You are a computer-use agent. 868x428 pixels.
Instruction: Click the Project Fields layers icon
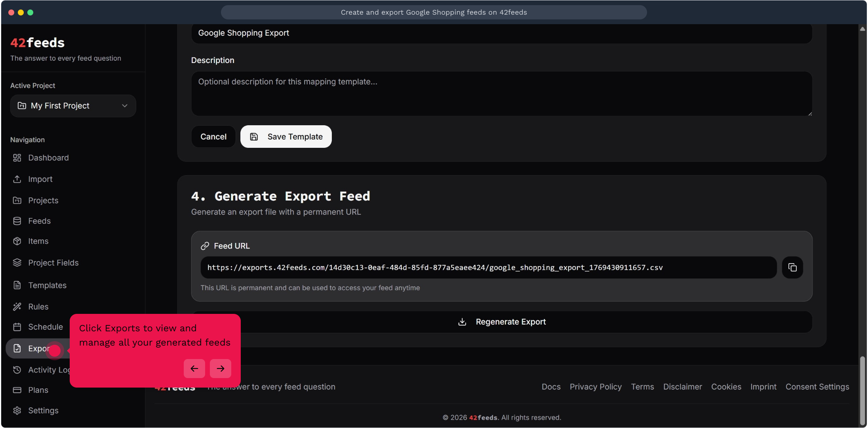click(17, 263)
